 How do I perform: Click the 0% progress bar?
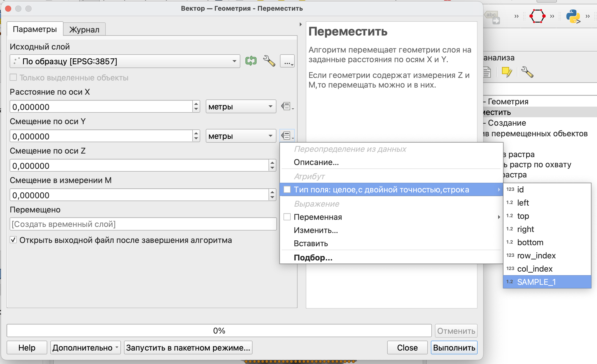219,330
